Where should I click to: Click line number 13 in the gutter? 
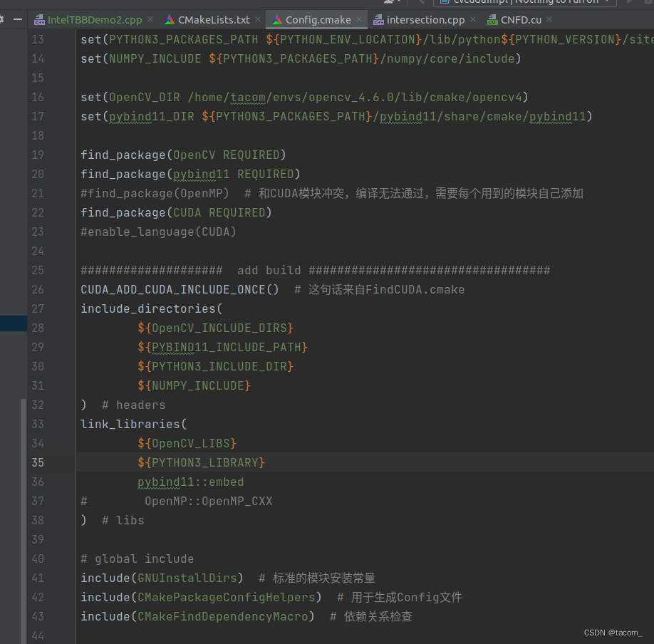coord(38,39)
